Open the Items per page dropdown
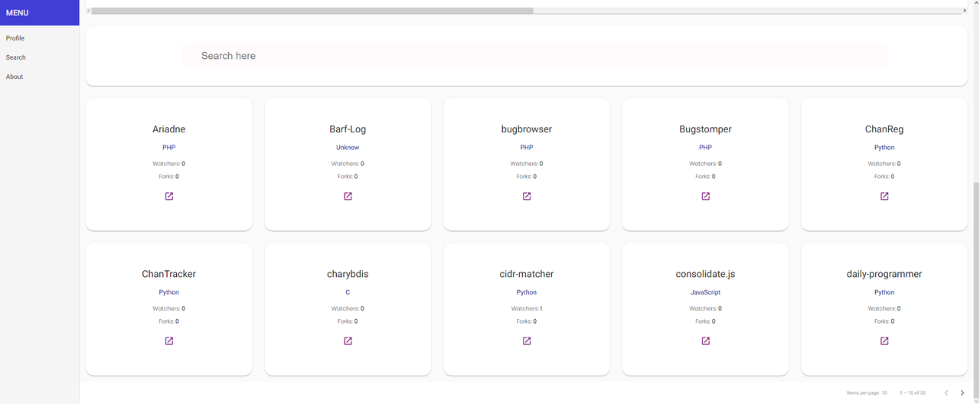Image resolution: width=980 pixels, height=404 pixels. pyautogui.click(x=867, y=393)
